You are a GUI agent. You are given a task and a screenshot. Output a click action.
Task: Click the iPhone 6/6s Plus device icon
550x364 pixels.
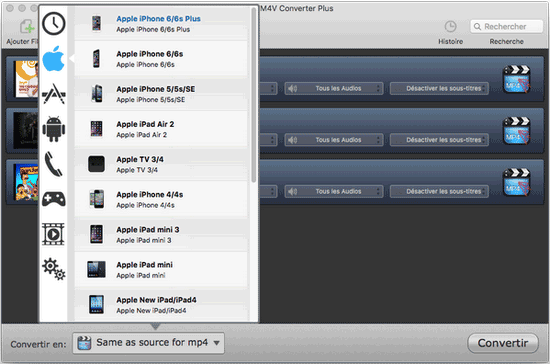[x=96, y=23]
